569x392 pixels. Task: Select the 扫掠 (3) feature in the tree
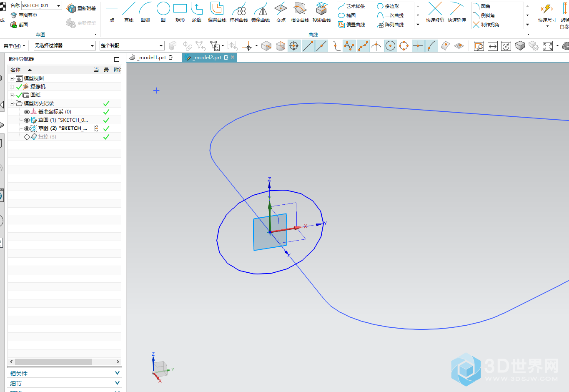point(47,137)
